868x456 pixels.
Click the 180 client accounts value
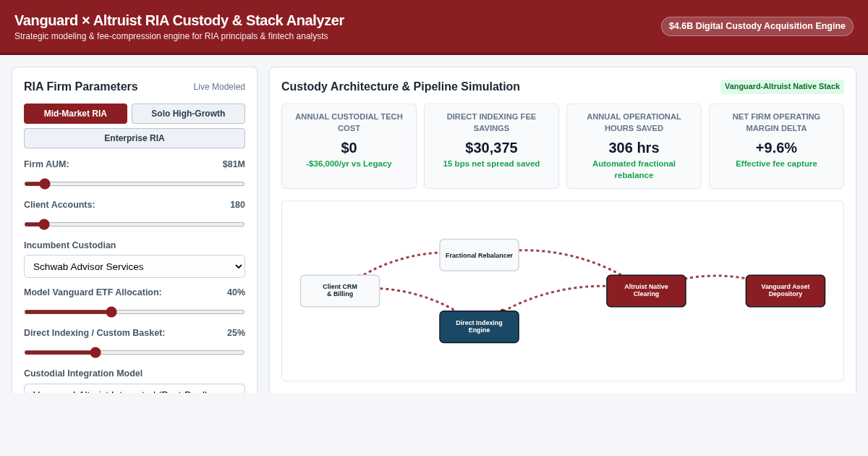pos(237,205)
